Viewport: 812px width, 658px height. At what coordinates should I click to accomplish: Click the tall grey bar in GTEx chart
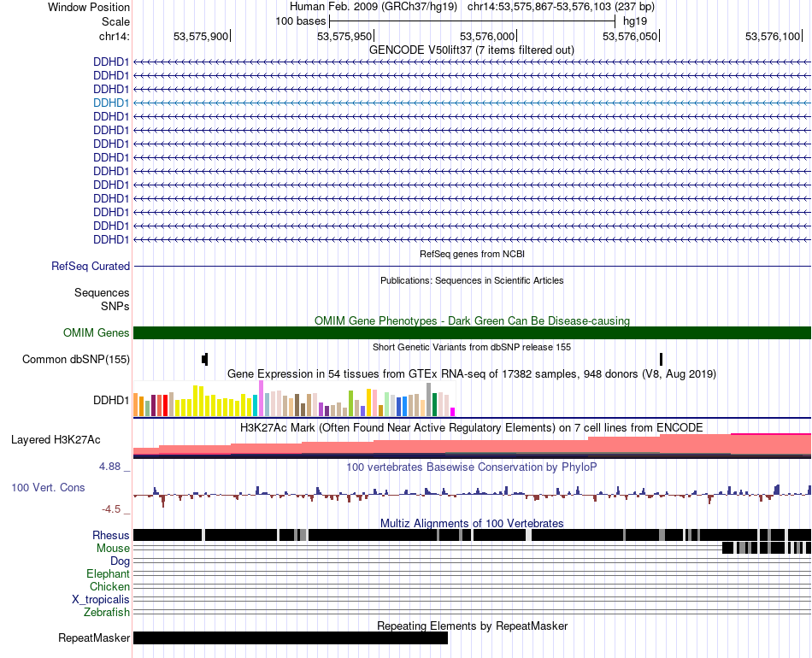click(x=428, y=400)
